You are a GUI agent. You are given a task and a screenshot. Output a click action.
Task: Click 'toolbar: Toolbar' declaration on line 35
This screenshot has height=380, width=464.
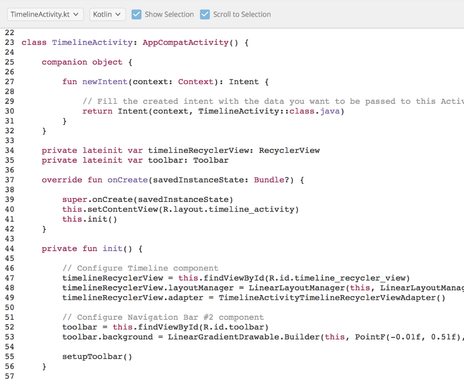(x=188, y=160)
